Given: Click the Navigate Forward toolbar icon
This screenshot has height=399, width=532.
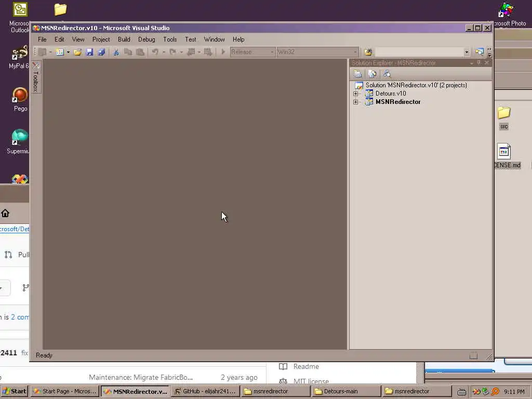Looking at the screenshot, I should pyautogui.click(x=208, y=52).
